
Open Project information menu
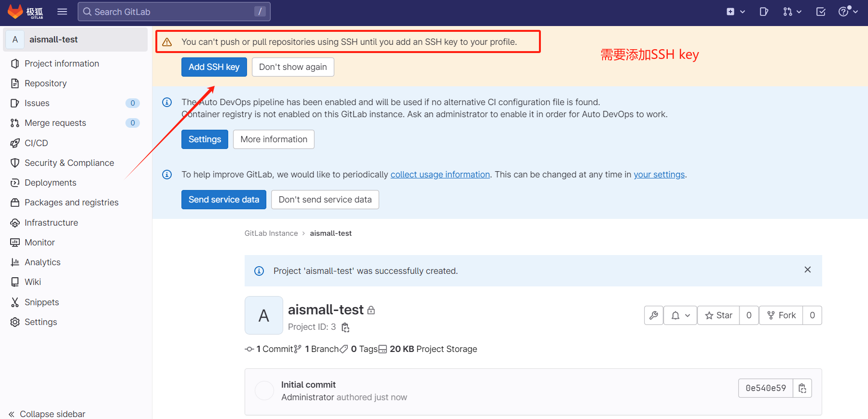click(x=76, y=64)
